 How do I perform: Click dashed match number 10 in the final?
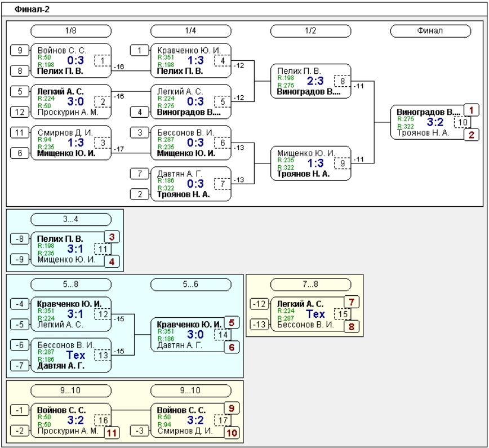pos(463,122)
